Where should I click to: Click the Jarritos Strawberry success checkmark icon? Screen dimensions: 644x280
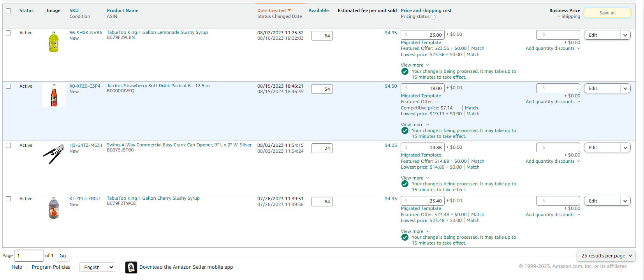click(405, 131)
